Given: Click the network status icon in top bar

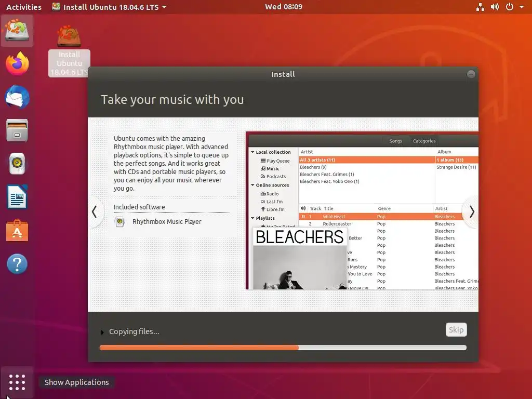Looking at the screenshot, I should pyautogui.click(x=480, y=7).
